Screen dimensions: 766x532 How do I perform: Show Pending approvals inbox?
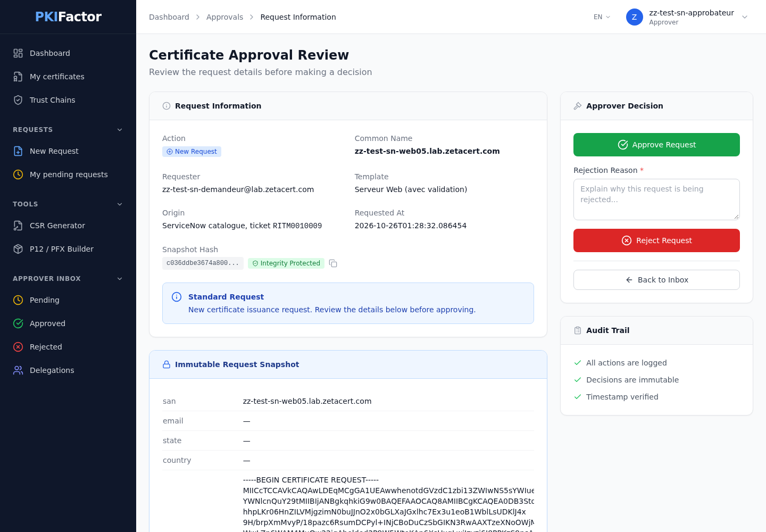tap(68, 300)
